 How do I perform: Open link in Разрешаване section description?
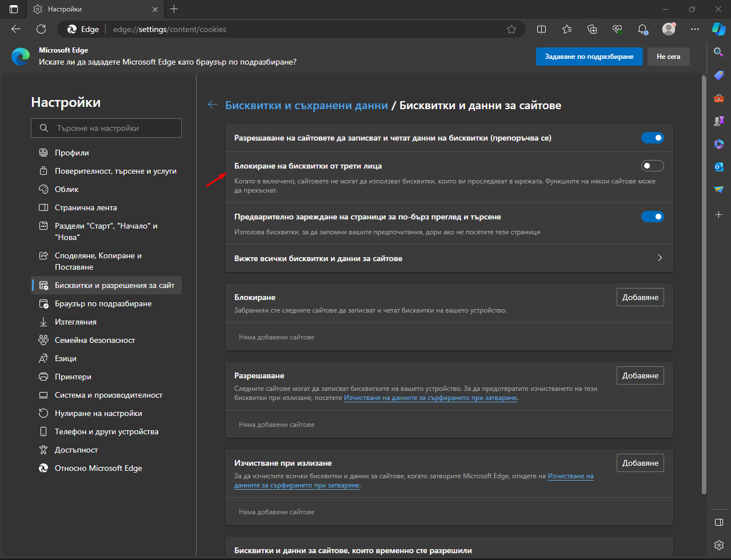point(430,398)
